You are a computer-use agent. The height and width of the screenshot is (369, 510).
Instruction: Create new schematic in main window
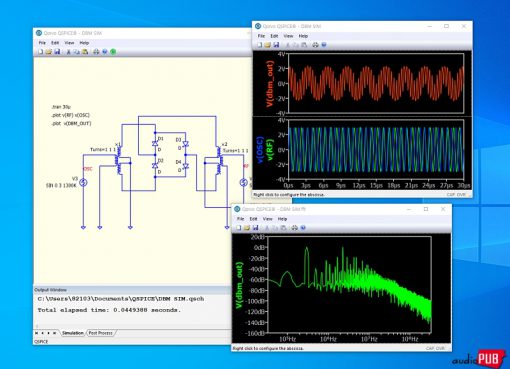(x=40, y=52)
